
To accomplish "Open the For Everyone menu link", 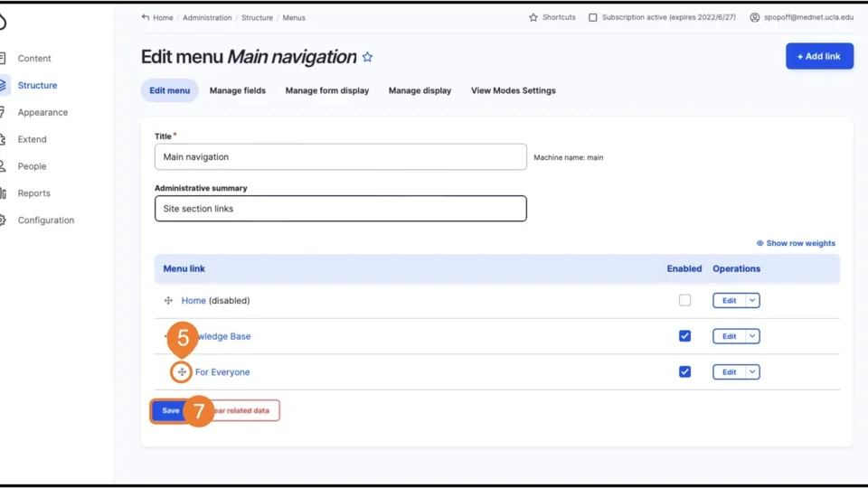I will click(x=222, y=371).
